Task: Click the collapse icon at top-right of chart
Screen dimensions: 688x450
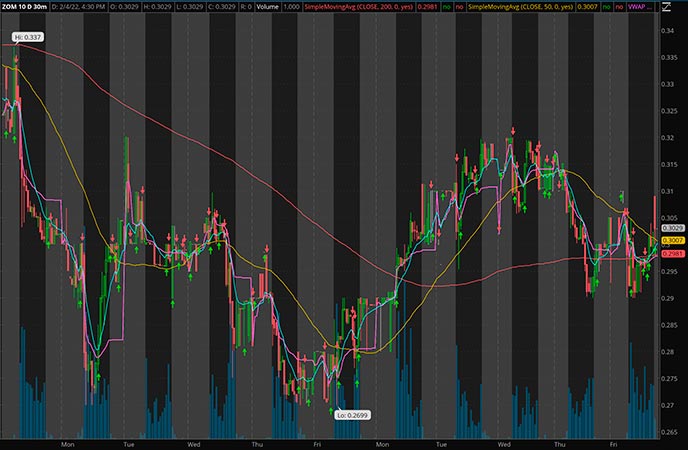Action: [x=666, y=6]
